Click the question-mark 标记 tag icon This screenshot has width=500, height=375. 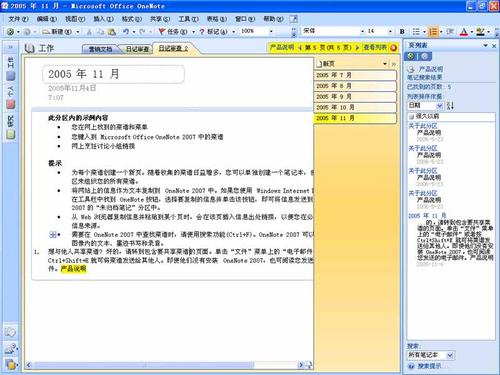click(202, 32)
